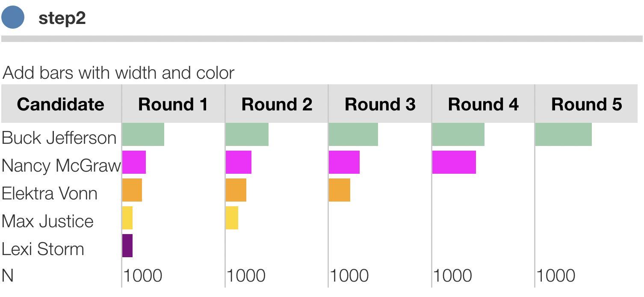
Task: Select the Round 5 column header
Action: point(586,104)
